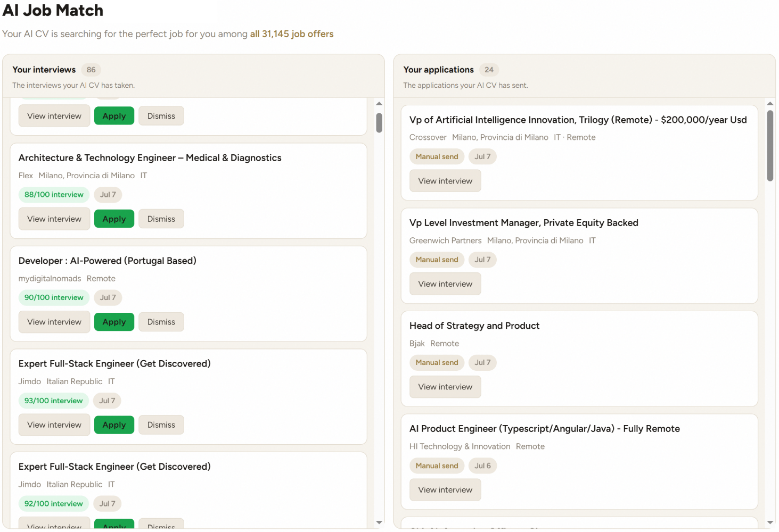
Task: Dismiss 93/100 Jimdo Full-Stack Engineer job
Action: pyautogui.click(x=161, y=425)
